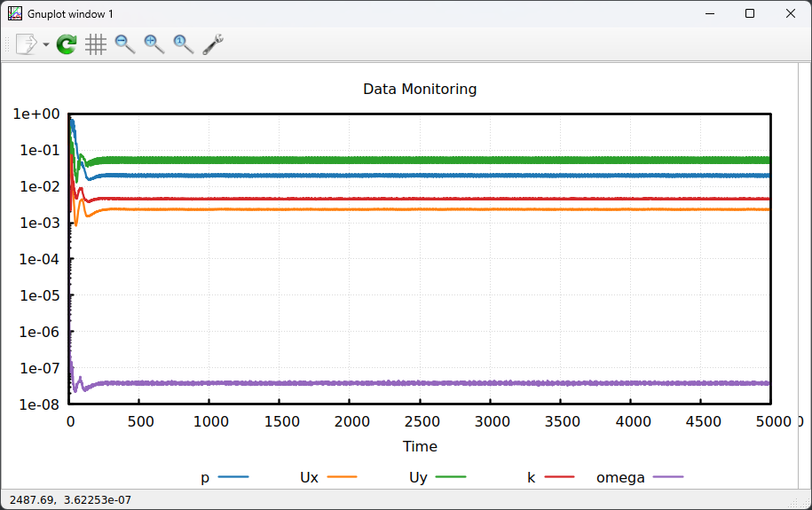Click the zoom previous magnifier with minus
812x510 pixels.
pos(125,44)
